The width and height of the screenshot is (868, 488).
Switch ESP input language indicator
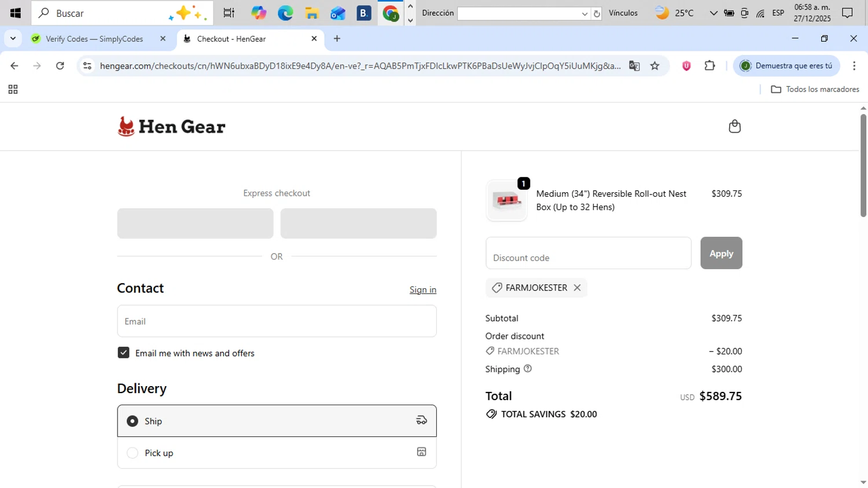(778, 13)
